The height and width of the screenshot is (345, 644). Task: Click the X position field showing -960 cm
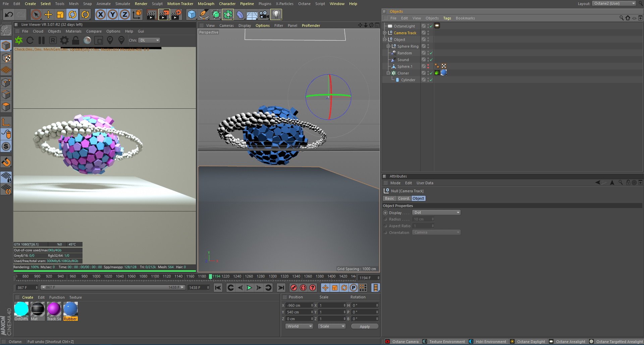coord(299,305)
